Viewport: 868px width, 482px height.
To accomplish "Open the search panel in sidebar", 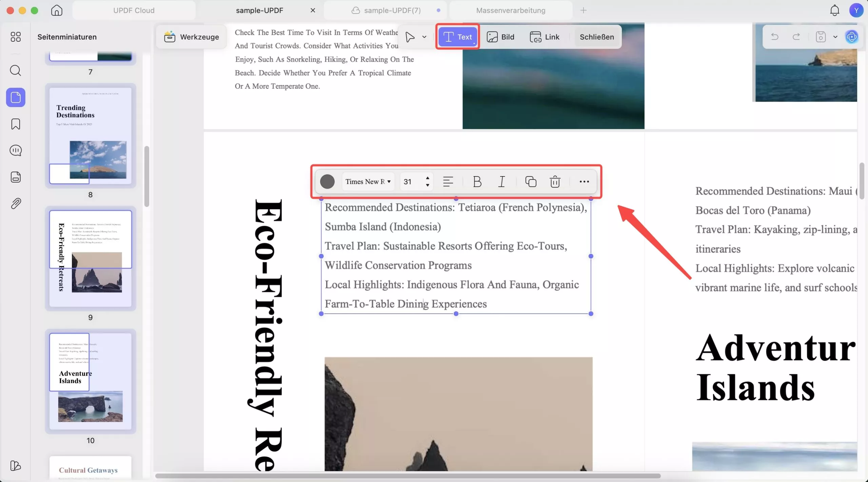I will tap(16, 71).
